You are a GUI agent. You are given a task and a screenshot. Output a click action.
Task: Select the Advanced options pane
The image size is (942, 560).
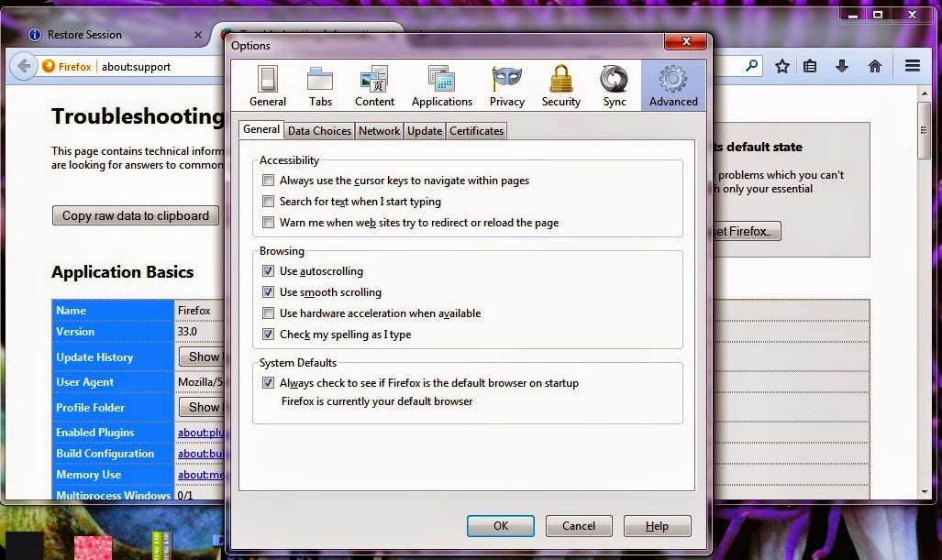click(x=673, y=86)
